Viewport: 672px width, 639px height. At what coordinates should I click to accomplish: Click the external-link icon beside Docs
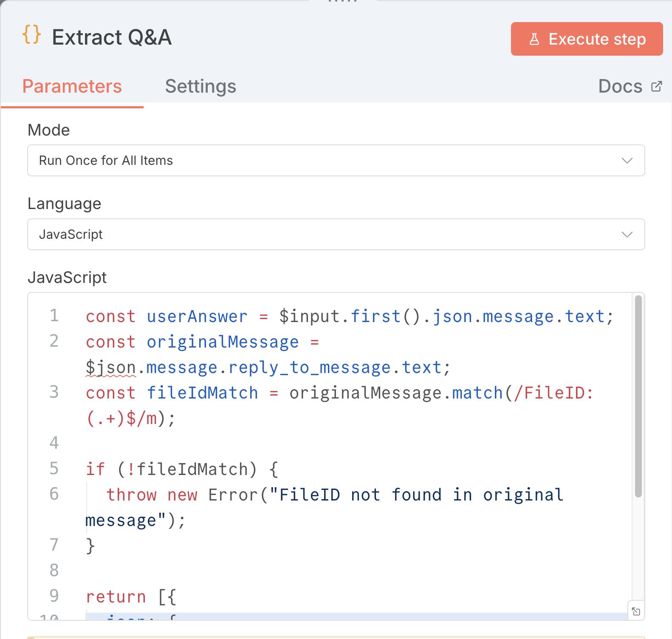coord(656,86)
